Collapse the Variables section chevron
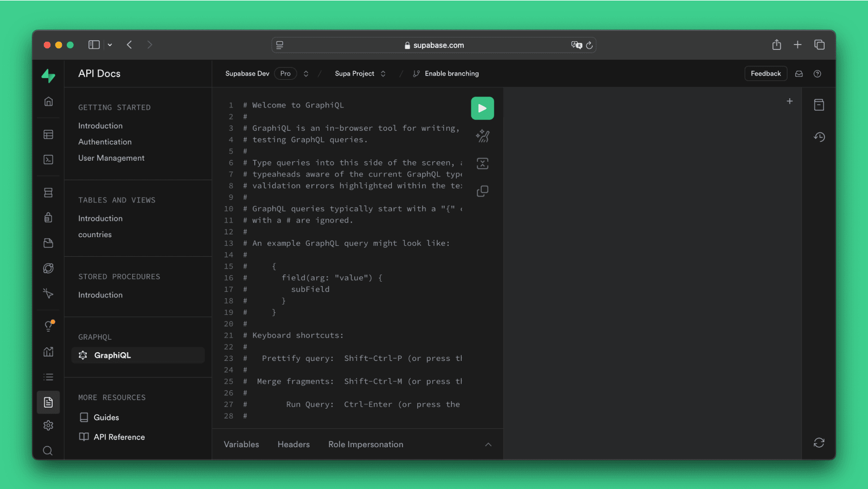Viewport: 868px width, 489px height. coord(488,444)
